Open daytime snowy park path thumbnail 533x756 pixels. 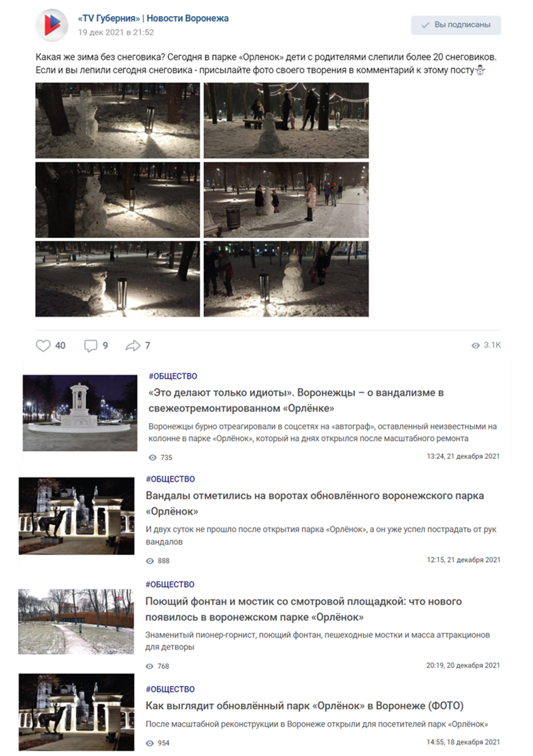[x=76, y=621]
